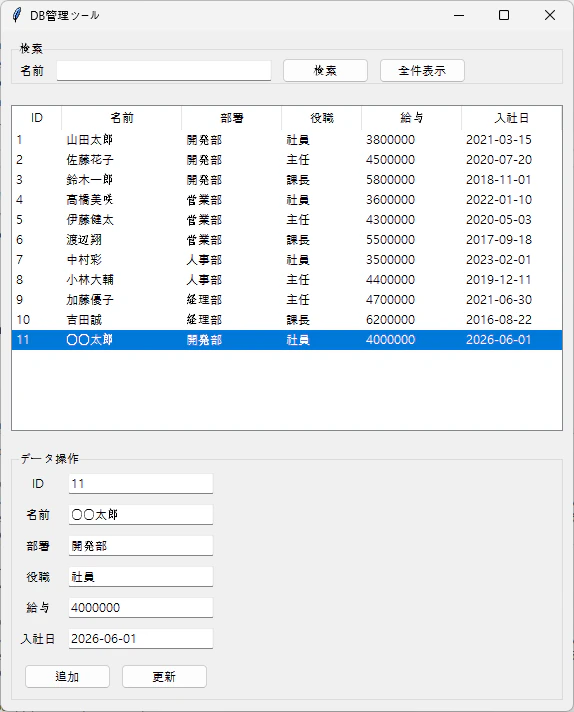The width and height of the screenshot is (574, 712).
Task: Click hire date 2022-01-10
Action: tap(499, 200)
